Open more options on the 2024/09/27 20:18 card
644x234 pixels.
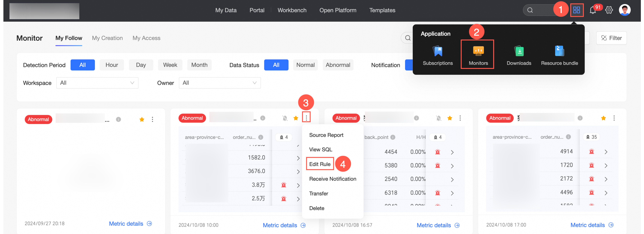tap(152, 119)
